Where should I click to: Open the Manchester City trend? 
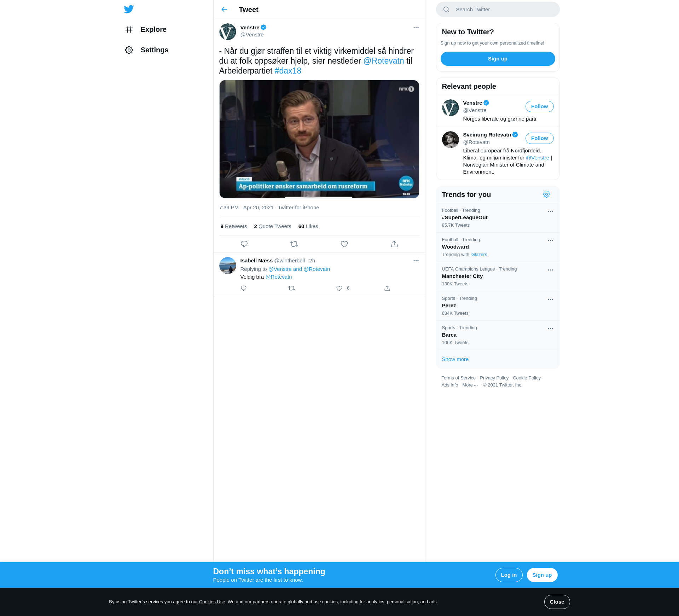[x=462, y=276]
